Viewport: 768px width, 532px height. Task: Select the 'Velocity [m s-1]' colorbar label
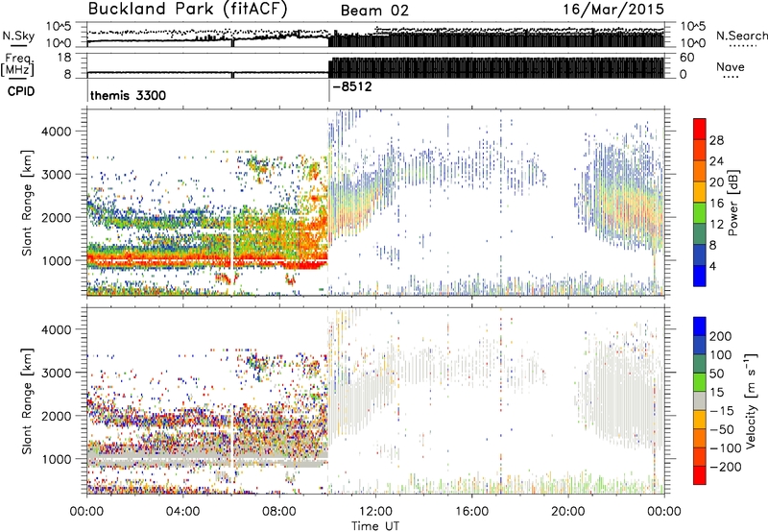pyautogui.click(x=750, y=401)
